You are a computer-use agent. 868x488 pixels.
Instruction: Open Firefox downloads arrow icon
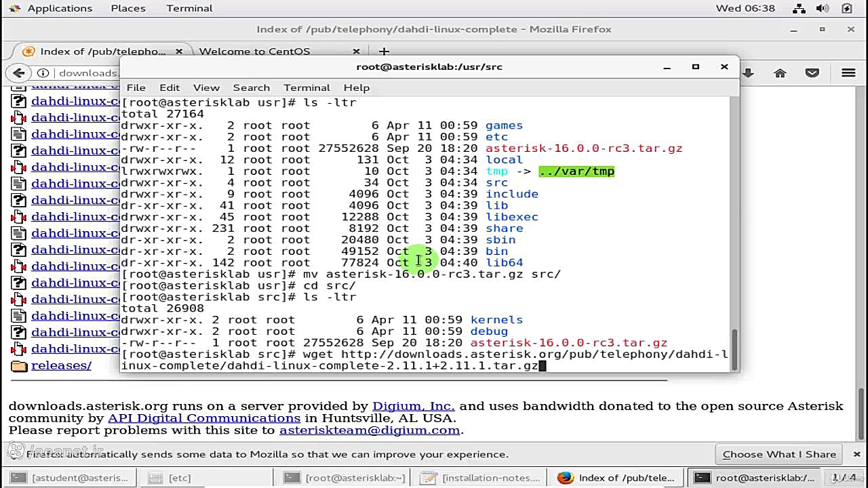click(x=748, y=73)
